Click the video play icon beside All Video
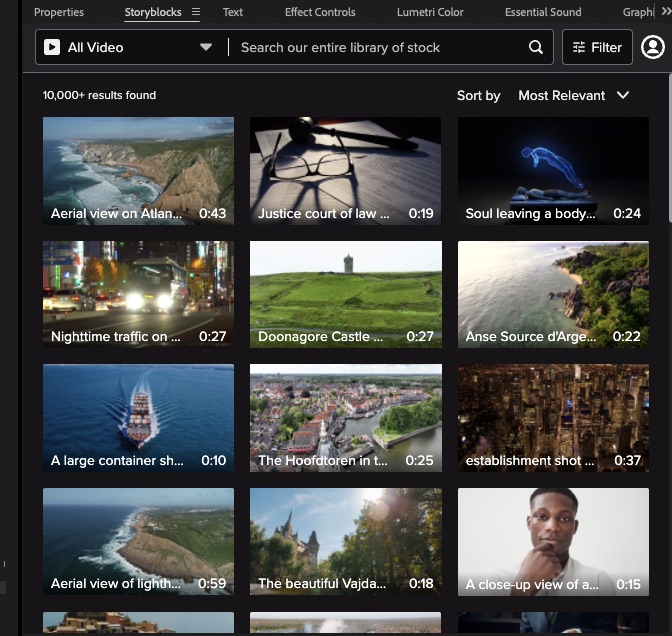This screenshot has width=672, height=636. tap(52, 47)
